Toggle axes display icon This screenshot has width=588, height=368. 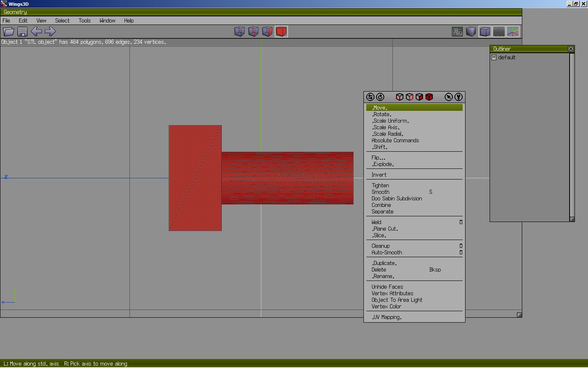[513, 31]
